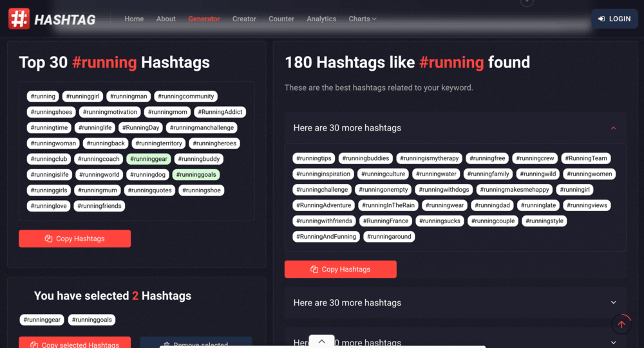Click the scroll-to-top arrow button
The image size is (644, 348).
[621, 324]
